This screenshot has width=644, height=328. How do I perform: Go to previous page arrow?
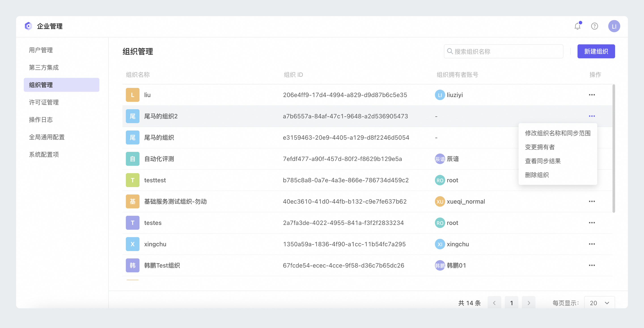point(494,303)
